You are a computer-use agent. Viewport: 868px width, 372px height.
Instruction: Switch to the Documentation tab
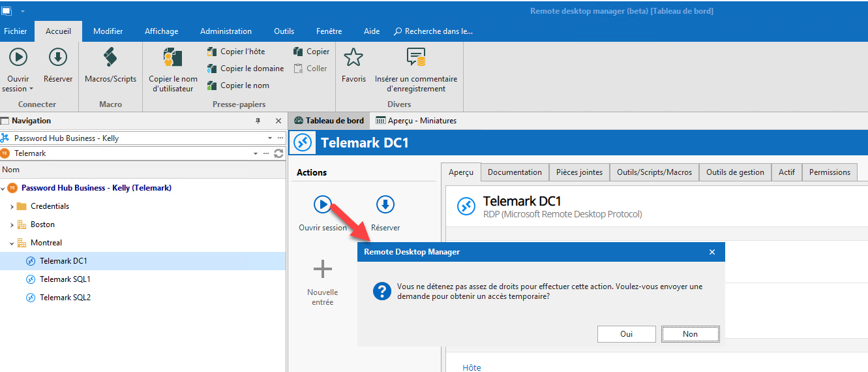[515, 172]
